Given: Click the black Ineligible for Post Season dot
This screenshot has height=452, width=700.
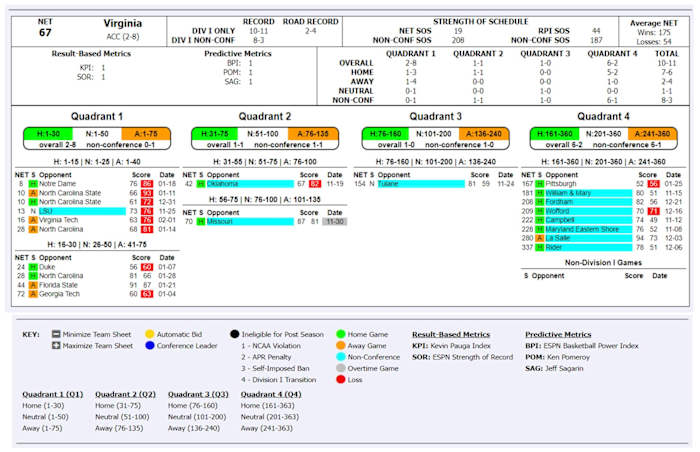Looking at the screenshot, I should 234,334.
